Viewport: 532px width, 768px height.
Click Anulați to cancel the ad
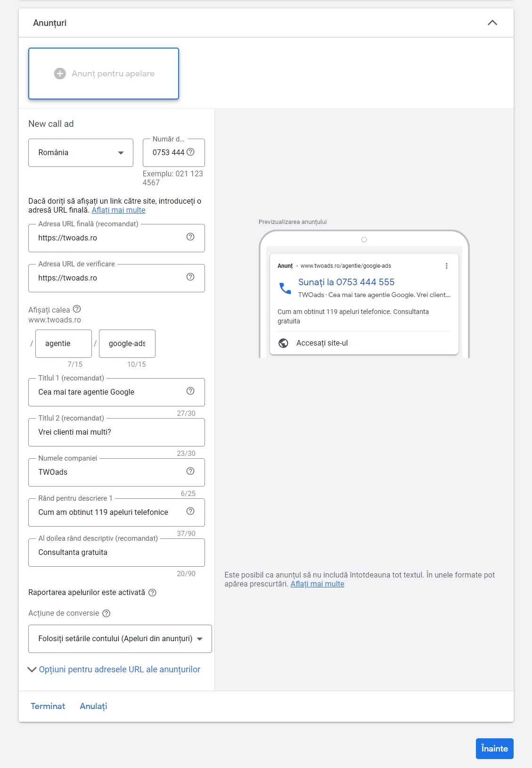93,706
